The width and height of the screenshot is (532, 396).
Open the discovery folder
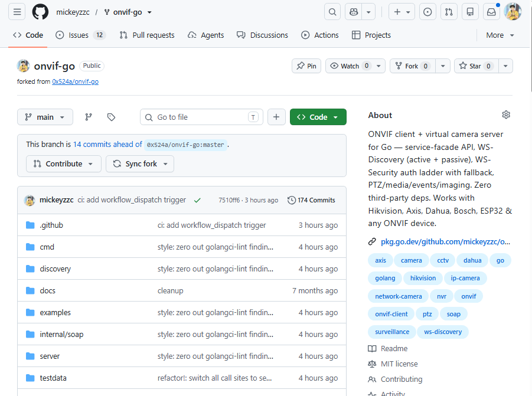(x=56, y=269)
